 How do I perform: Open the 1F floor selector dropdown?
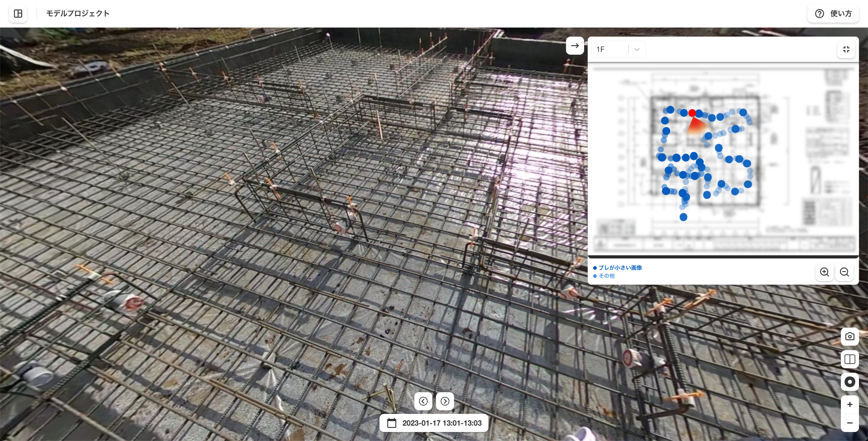pos(618,49)
